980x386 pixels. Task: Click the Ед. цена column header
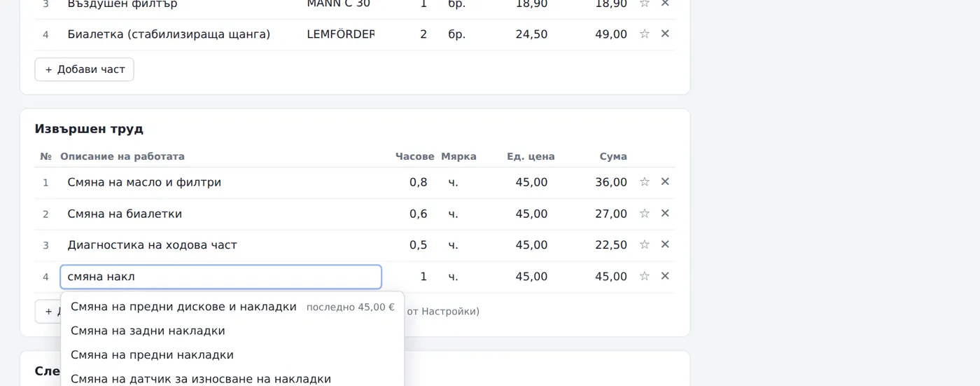tap(531, 156)
